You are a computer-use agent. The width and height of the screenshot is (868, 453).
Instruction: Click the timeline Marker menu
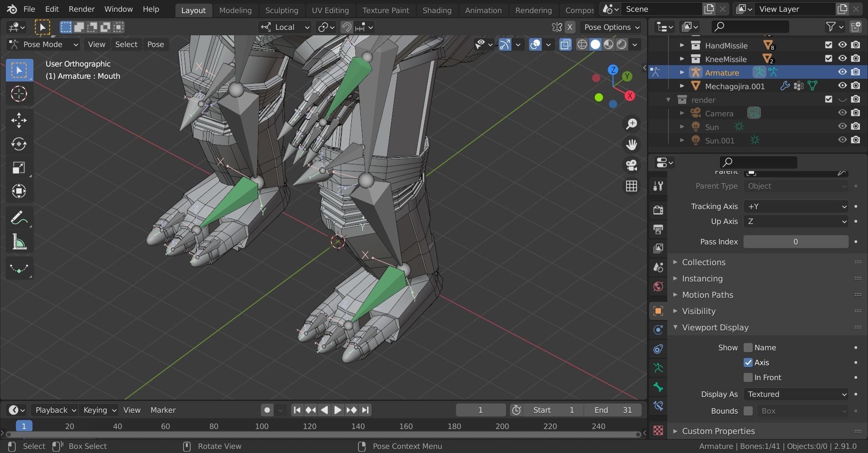(163, 410)
